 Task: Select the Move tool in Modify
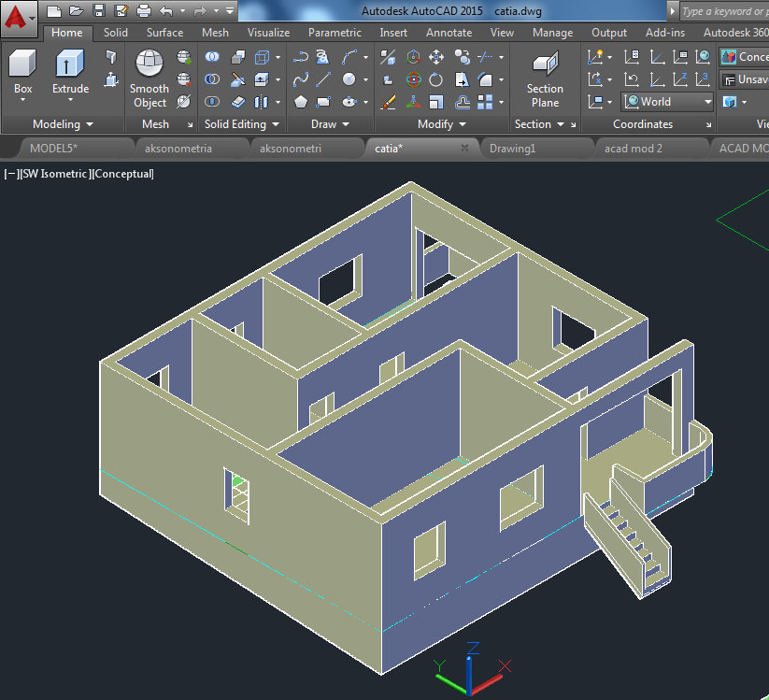pyautogui.click(x=436, y=57)
